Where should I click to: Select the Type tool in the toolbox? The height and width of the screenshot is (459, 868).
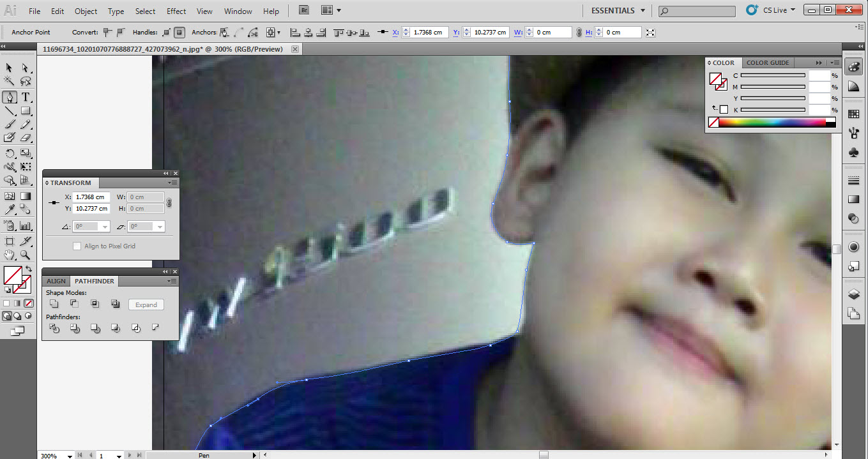point(26,97)
